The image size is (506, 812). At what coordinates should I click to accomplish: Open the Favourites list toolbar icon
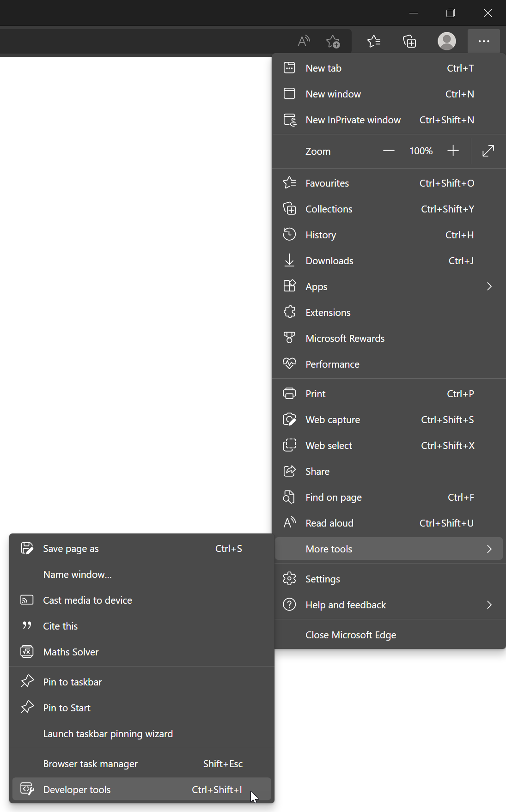pos(374,41)
